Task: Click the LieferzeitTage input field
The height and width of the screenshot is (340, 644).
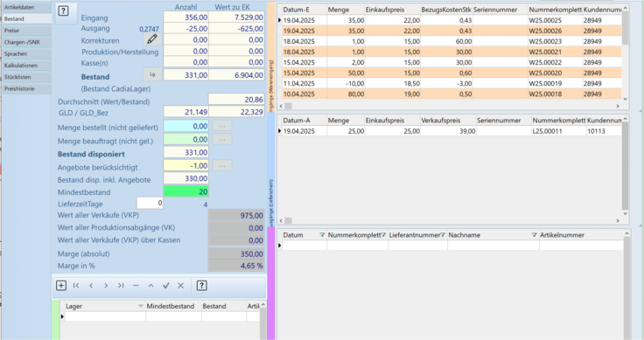Action: 150,203
